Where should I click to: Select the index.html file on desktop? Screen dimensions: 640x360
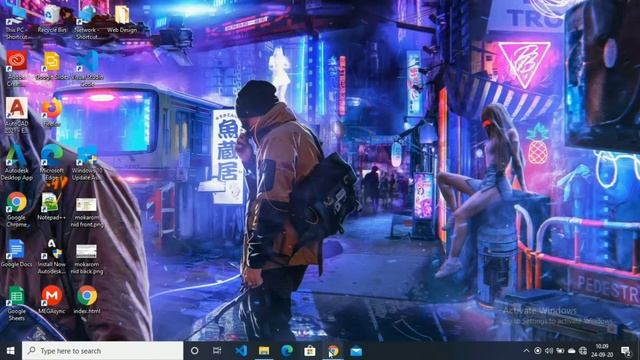click(x=87, y=300)
